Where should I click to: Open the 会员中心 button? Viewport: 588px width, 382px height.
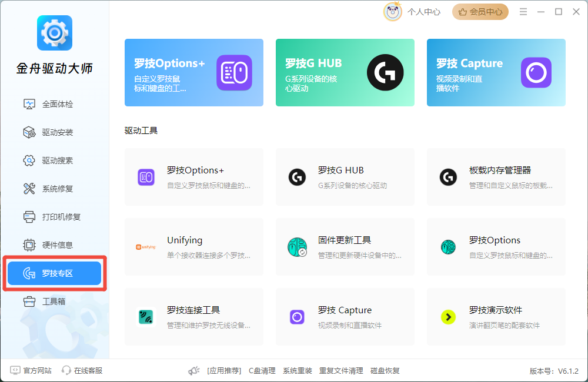coord(480,12)
